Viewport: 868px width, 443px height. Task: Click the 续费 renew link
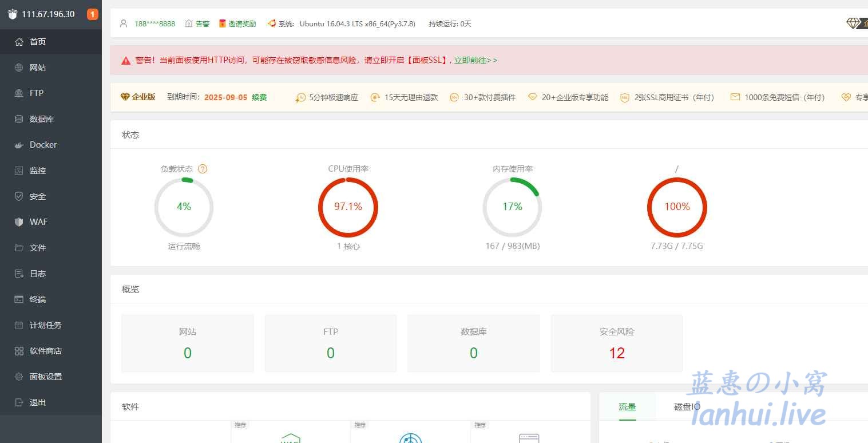click(x=259, y=97)
